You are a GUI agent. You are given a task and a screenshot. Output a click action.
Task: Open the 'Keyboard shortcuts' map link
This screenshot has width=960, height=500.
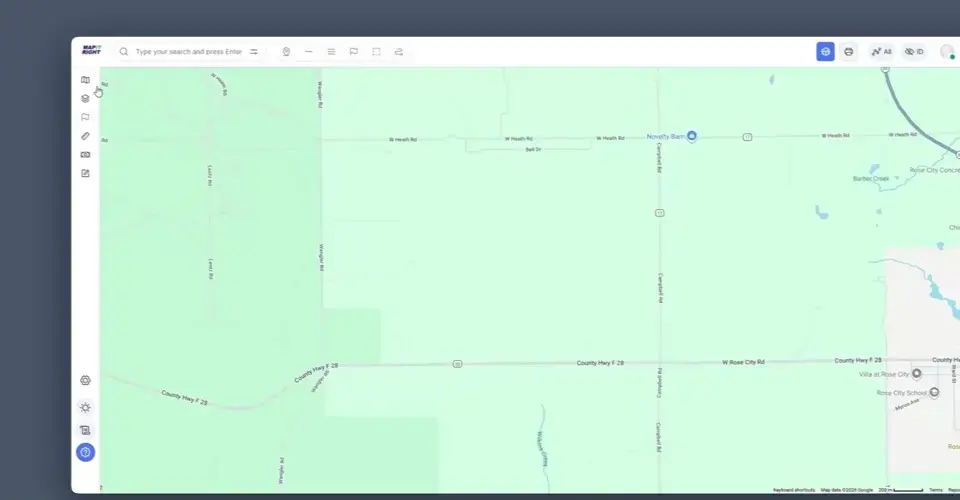(x=794, y=490)
